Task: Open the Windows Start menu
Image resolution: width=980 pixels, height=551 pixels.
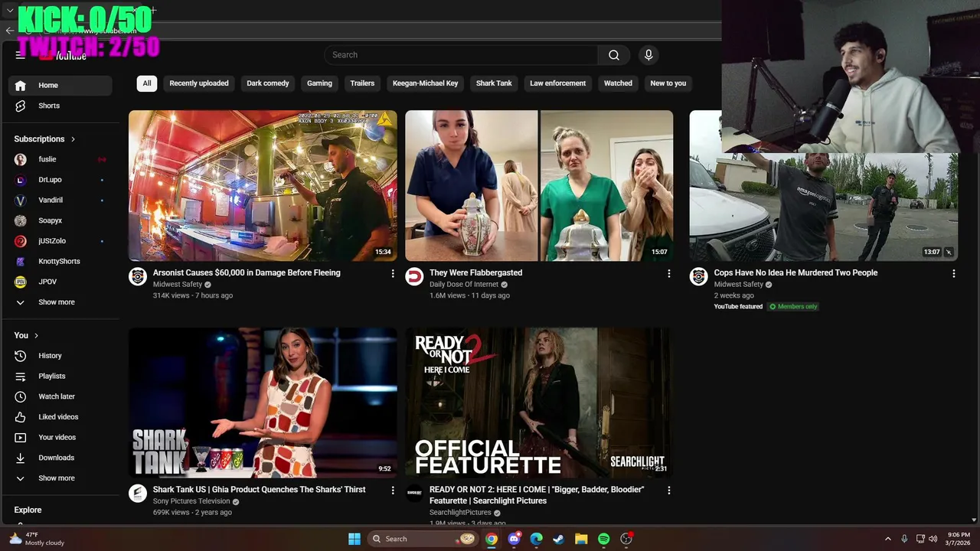Action: tap(354, 539)
